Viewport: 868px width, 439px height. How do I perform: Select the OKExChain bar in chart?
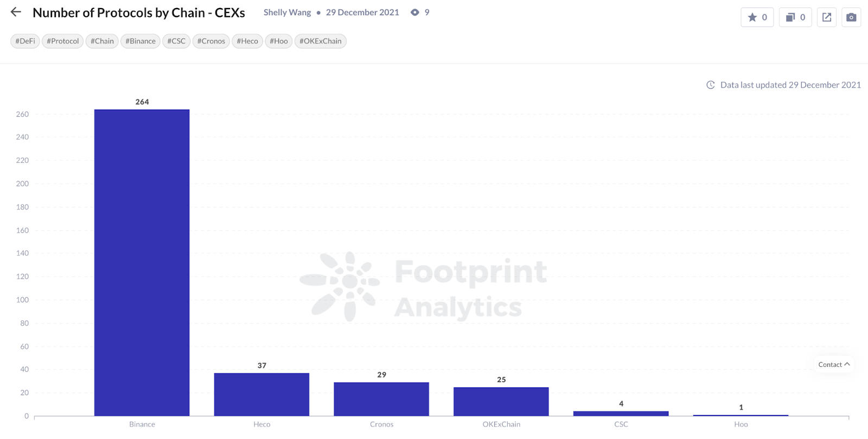pos(501,402)
